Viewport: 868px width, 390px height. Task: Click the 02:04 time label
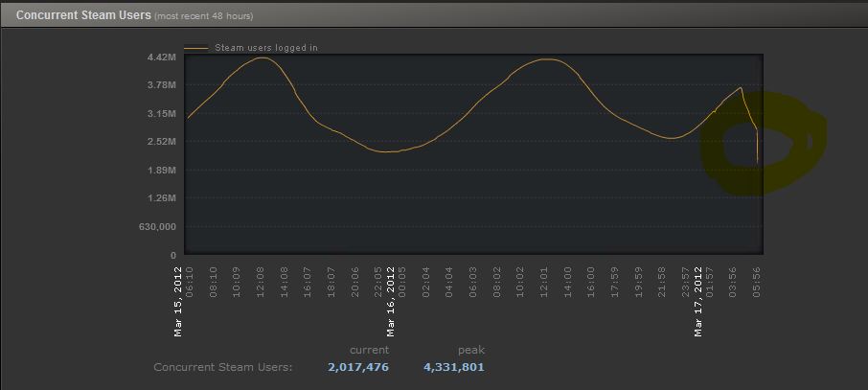(x=425, y=283)
